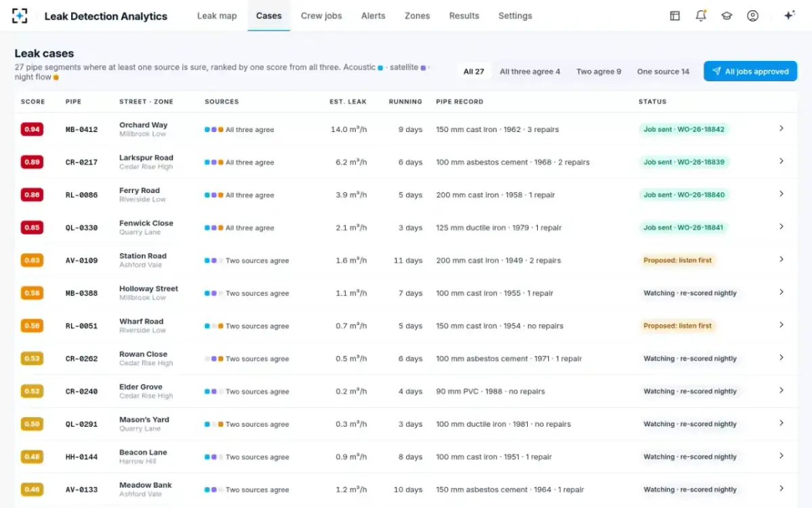Open the Zones tab

pyautogui.click(x=418, y=16)
